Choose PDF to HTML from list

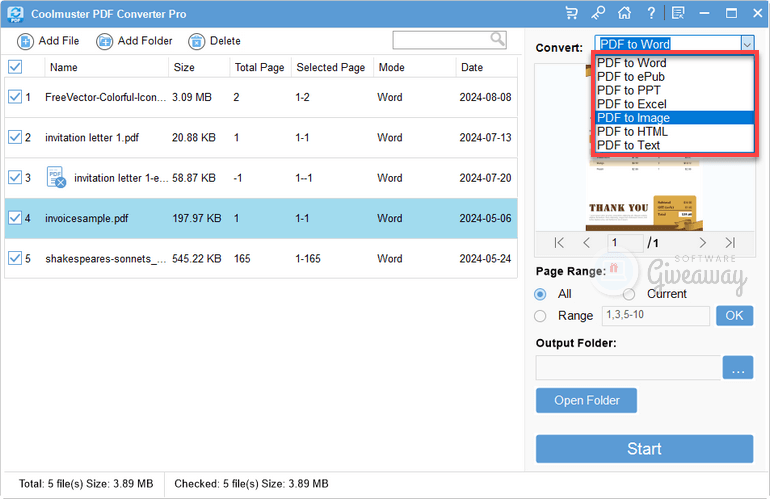(x=675, y=132)
